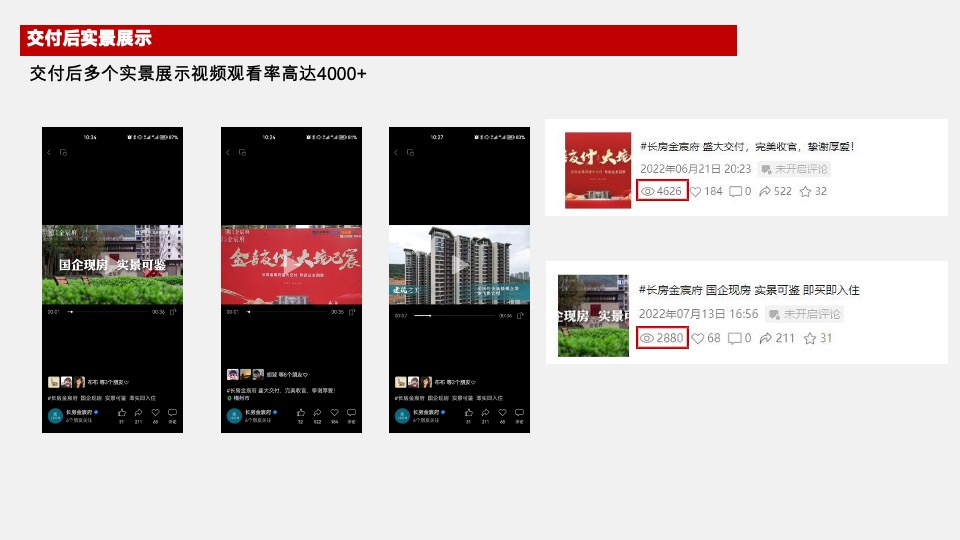Viewport: 960px width, 540px height.
Task: Seek the high-rise video progress bar
Action: tap(454, 316)
